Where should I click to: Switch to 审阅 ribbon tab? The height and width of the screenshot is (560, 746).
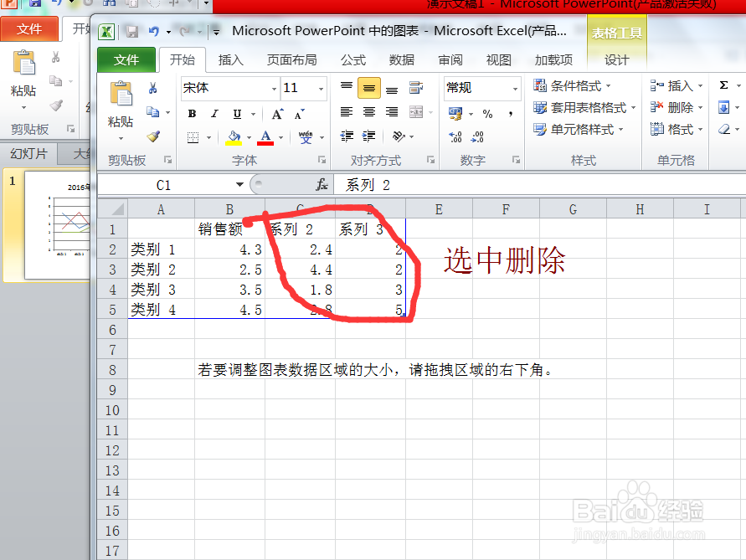[x=450, y=60]
